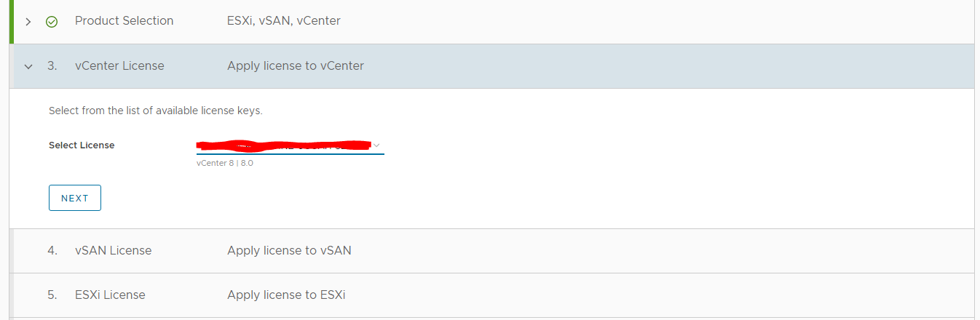Collapse the vCenter License step chevron
980x320 pixels.
[x=28, y=66]
